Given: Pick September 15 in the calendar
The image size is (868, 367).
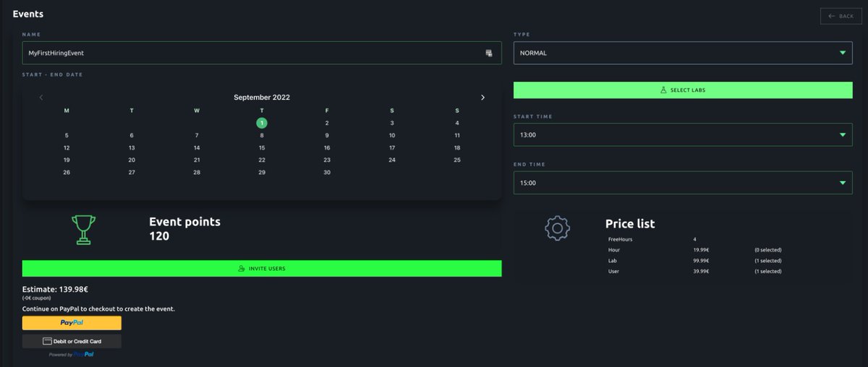Looking at the screenshot, I should click(262, 147).
